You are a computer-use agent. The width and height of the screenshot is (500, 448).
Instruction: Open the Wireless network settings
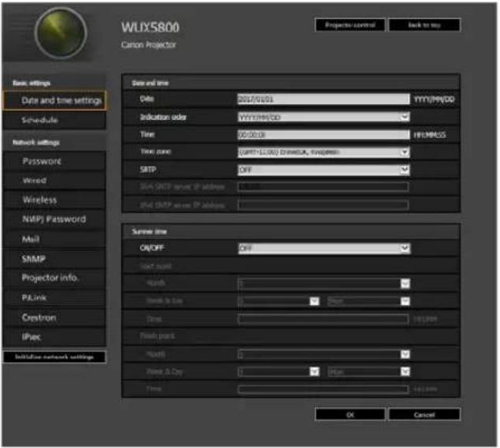[54, 200]
